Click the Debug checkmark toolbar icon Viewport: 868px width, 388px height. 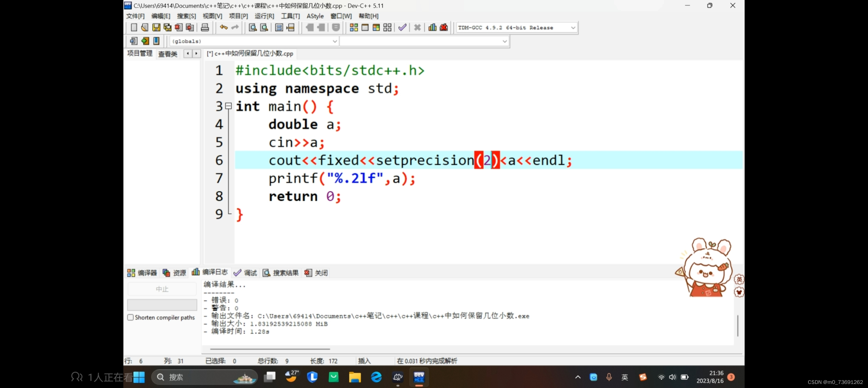(402, 28)
